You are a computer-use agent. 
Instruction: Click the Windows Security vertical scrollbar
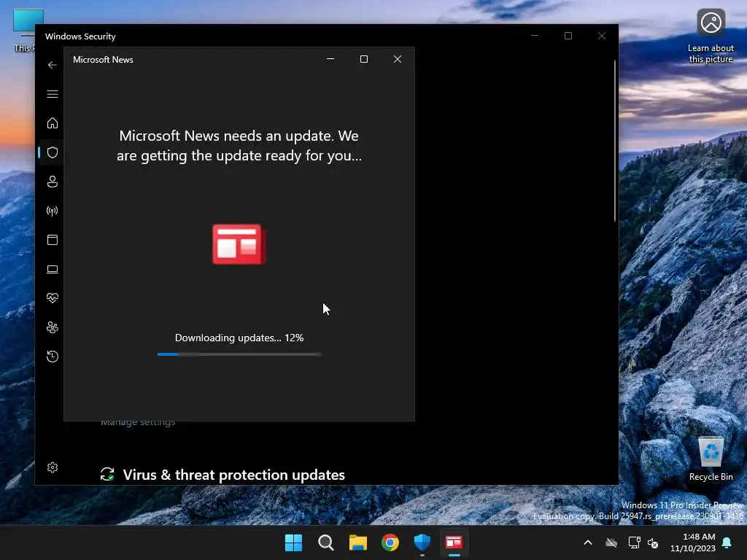[615, 141]
